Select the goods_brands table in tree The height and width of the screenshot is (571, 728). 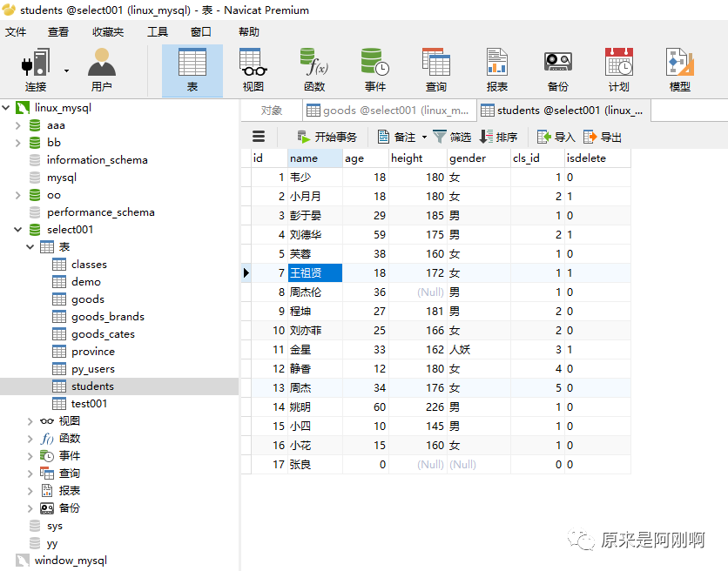108,317
